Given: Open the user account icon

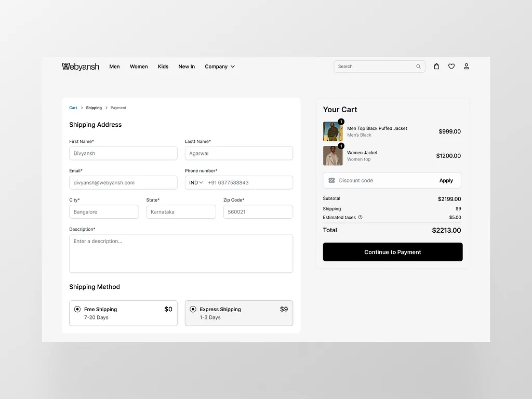Looking at the screenshot, I should click(466, 66).
